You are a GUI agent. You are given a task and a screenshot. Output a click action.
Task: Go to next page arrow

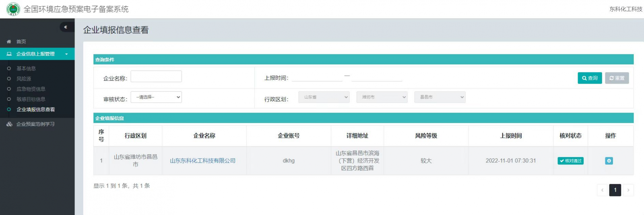click(628, 190)
